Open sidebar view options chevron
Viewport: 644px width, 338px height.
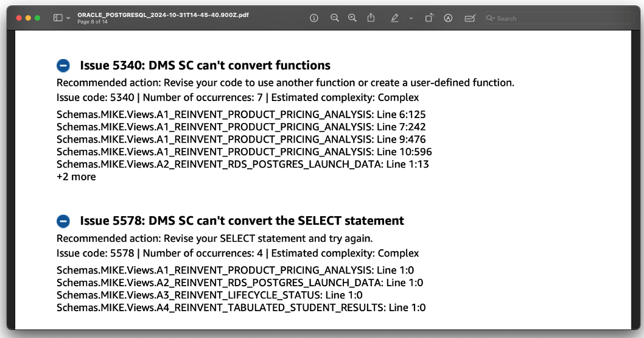tap(68, 18)
